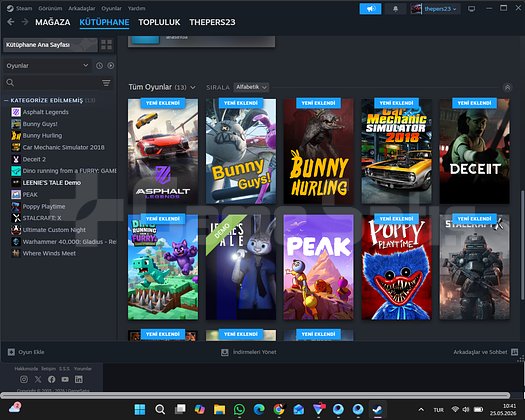The width and height of the screenshot is (525, 420).
Task: Click the back navigation arrow
Action: pyautogui.click(x=11, y=22)
